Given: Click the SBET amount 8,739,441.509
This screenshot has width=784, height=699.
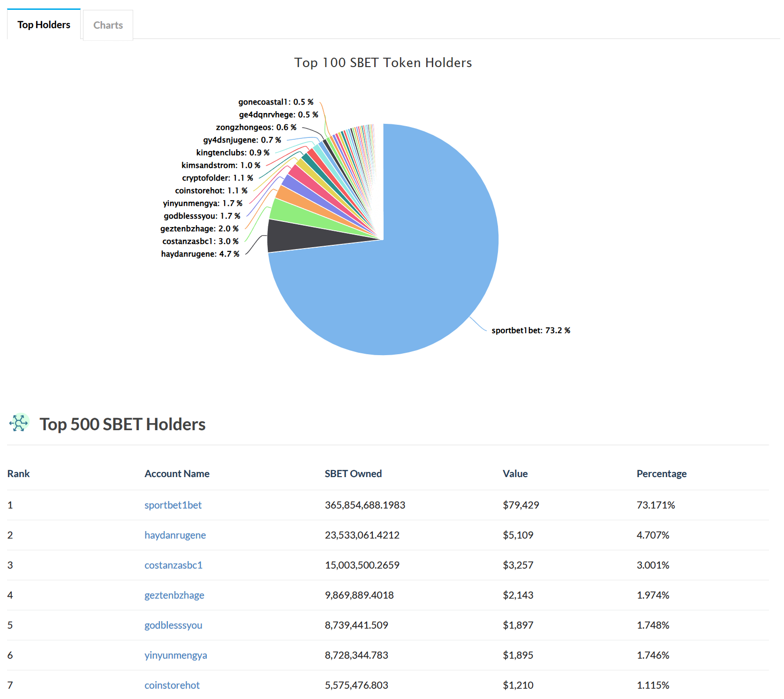Looking at the screenshot, I should pos(356,625).
